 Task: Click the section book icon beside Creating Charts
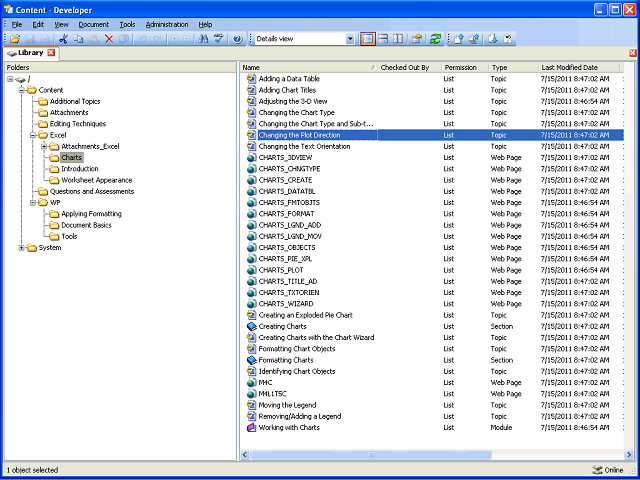click(x=251, y=327)
